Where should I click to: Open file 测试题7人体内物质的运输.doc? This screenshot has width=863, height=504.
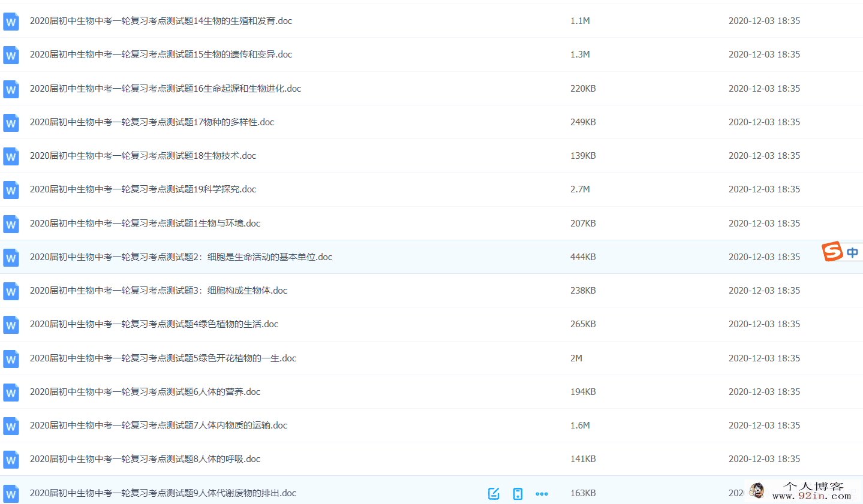point(158,425)
